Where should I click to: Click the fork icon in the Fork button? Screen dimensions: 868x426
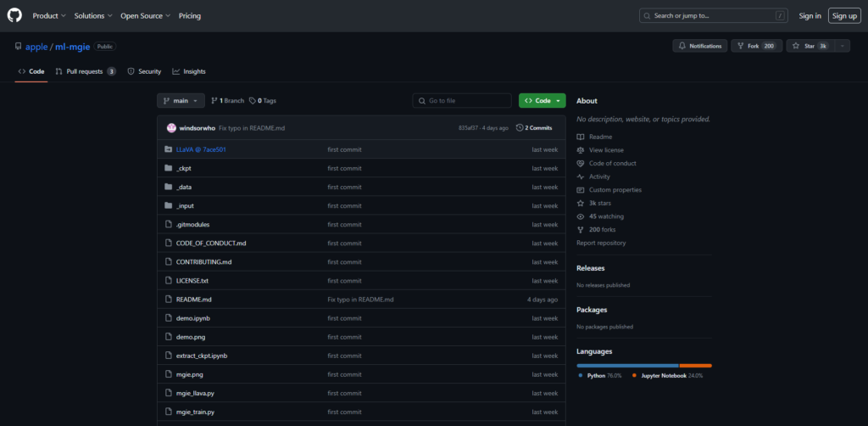(x=740, y=46)
